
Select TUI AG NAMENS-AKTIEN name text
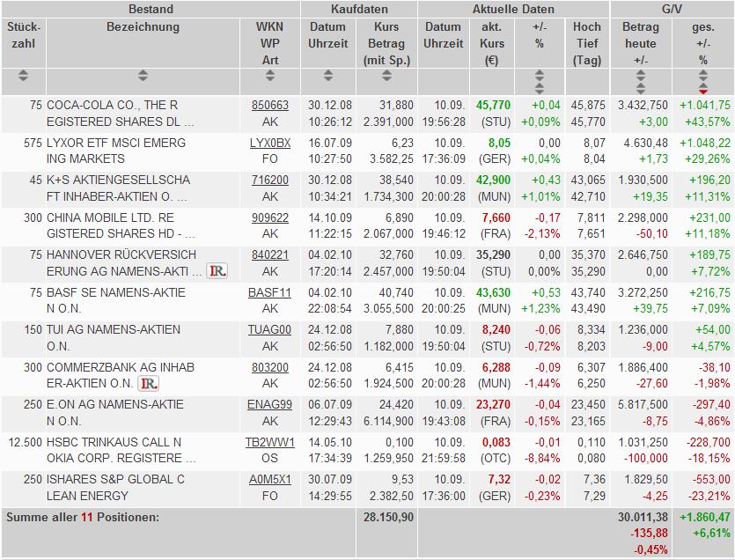pos(114,329)
